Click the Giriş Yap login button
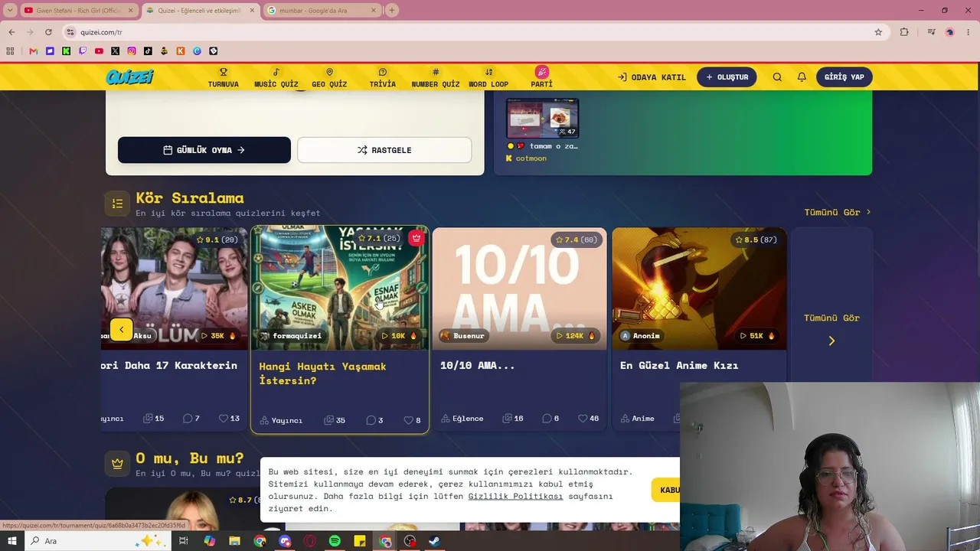This screenshot has height=551, width=980. tap(844, 77)
